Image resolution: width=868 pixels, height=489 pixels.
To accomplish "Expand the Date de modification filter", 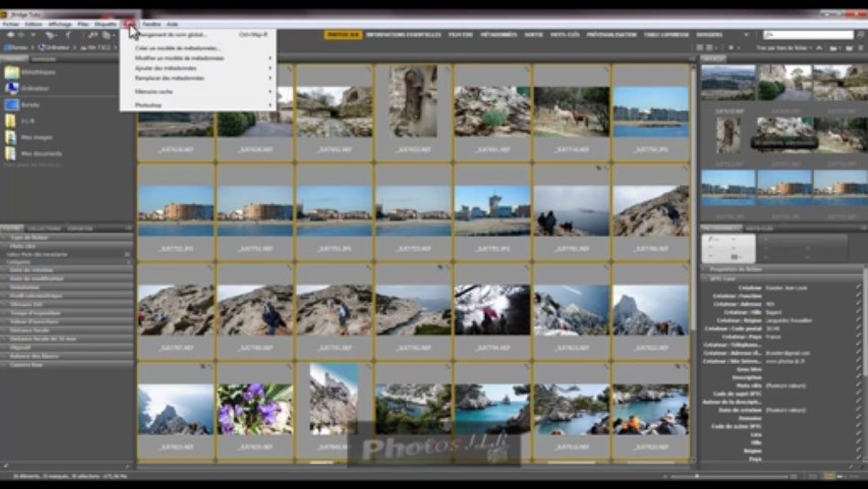I will [x=67, y=278].
